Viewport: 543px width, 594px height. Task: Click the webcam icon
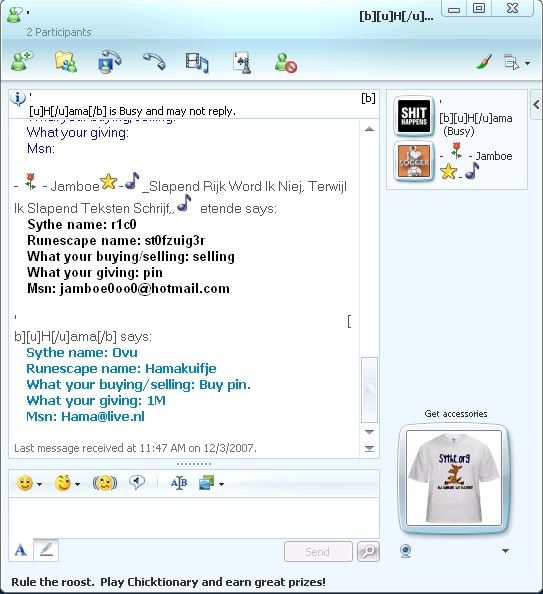[x=406, y=551]
